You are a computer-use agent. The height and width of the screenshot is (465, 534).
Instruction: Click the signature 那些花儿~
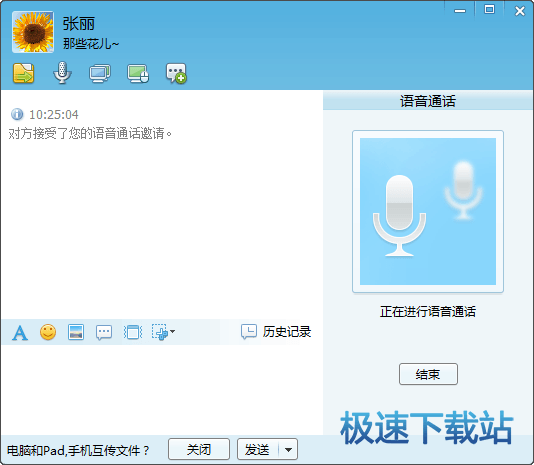(x=91, y=44)
